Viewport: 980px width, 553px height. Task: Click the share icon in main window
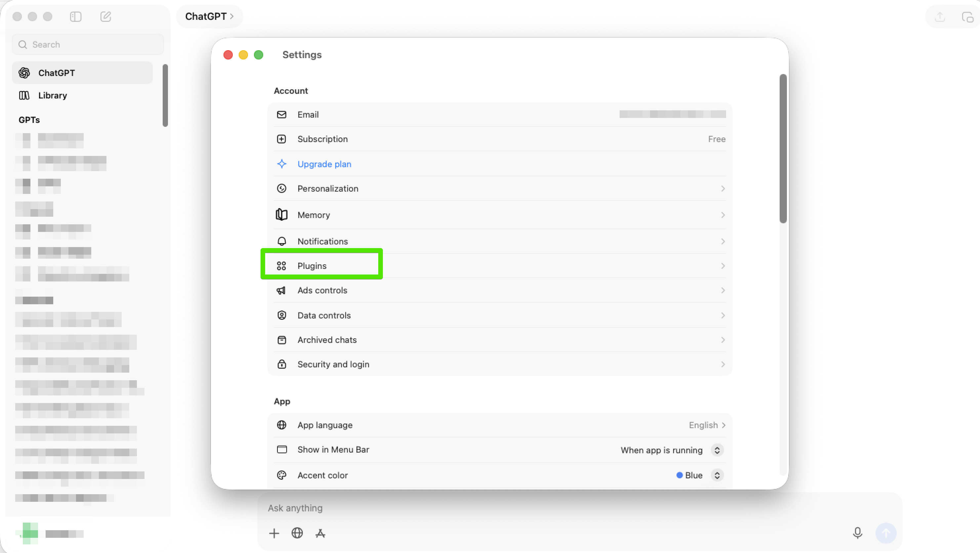pyautogui.click(x=940, y=17)
